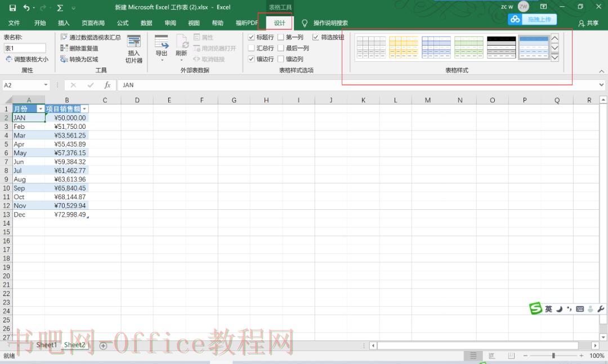
Task: Show the next row of table styles
Action: pyautogui.click(x=555, y=48)
